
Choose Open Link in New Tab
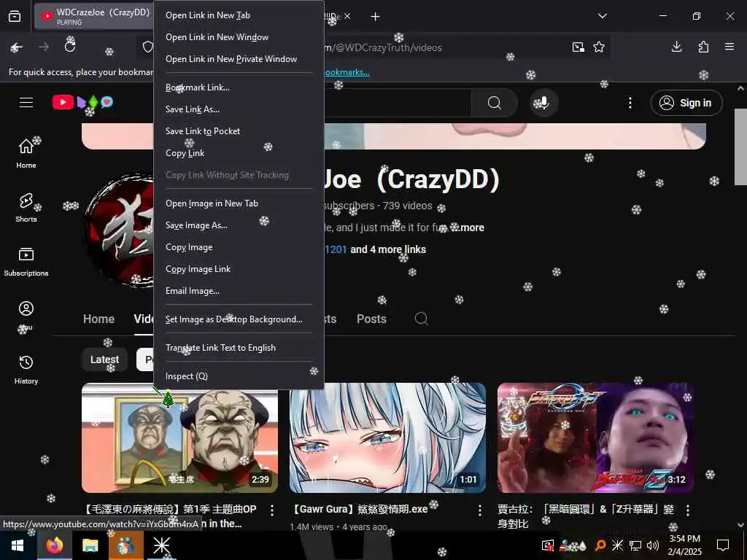click(239, 15)
